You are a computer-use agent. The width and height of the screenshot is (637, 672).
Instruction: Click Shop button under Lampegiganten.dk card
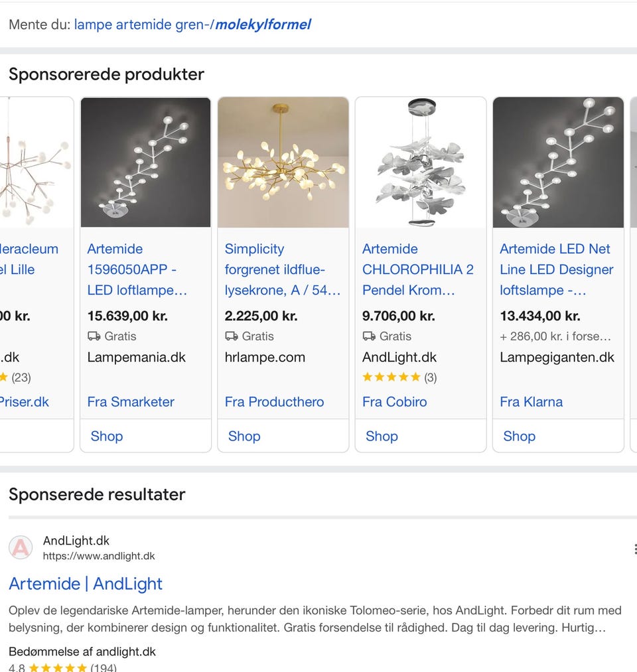519,436
